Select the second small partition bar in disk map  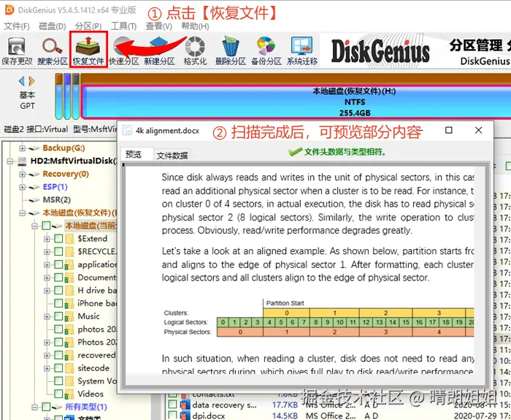pyautogui.click(x=67, y=96)
